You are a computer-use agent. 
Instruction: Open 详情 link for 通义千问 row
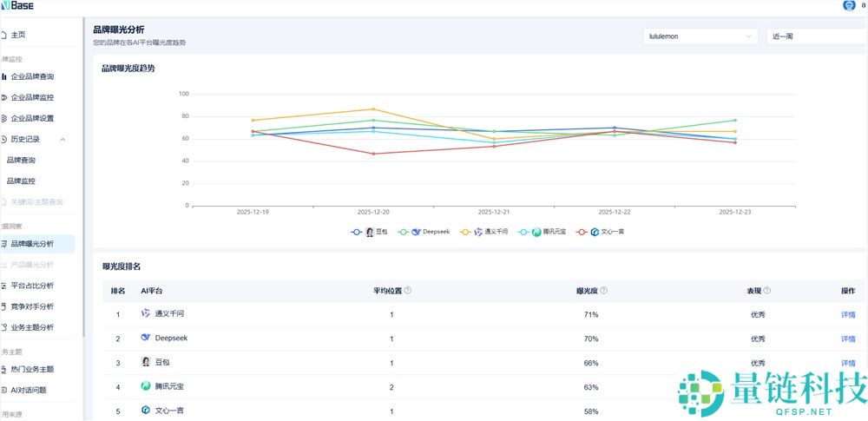tap(848, 314)
